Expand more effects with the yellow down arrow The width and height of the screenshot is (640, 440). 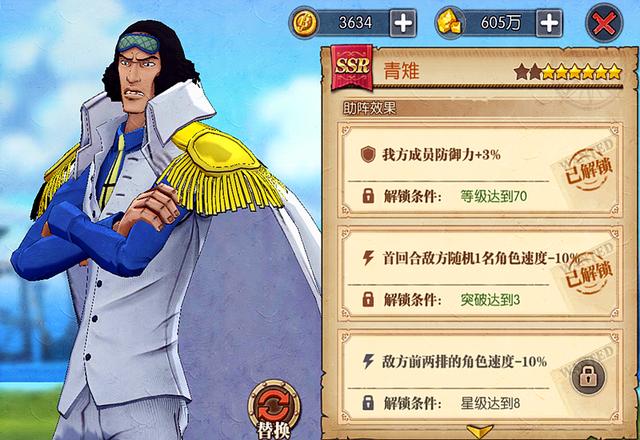[x=480, y=431]
